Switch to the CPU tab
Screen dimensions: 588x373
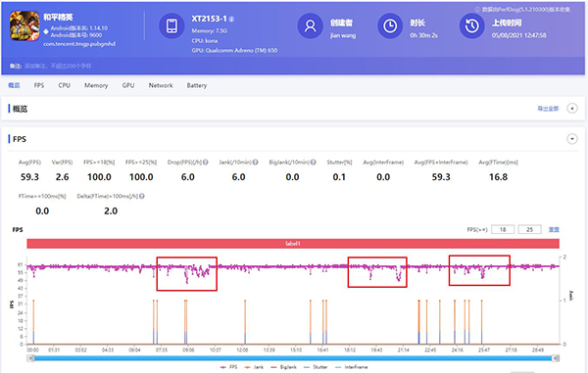[x=64, y=85]
